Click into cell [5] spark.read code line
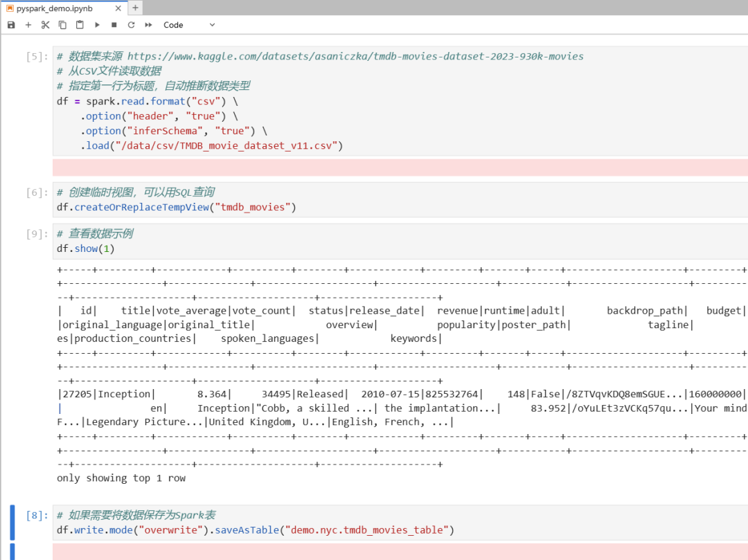 pyautogui.click(x=148, y=101)
